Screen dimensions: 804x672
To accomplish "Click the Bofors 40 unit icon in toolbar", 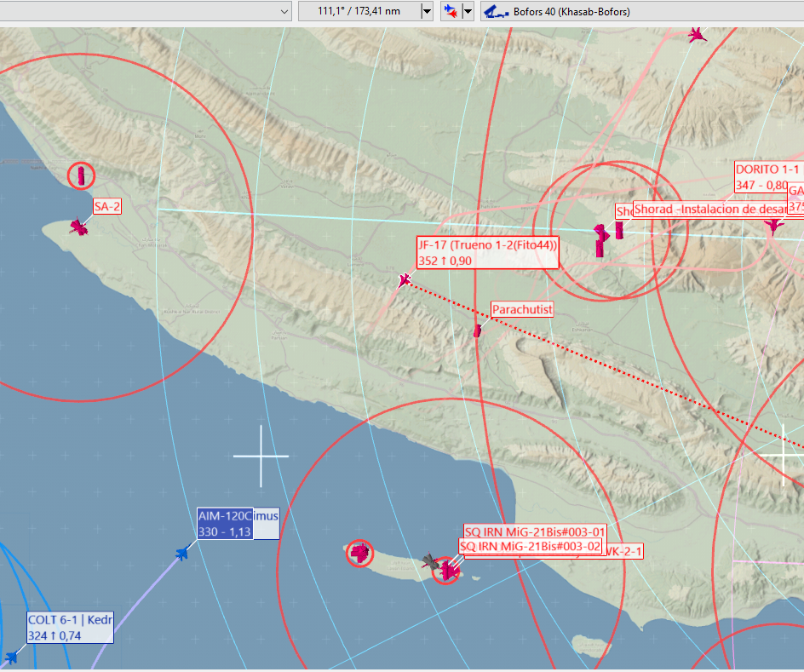I will tap(497, 12).
